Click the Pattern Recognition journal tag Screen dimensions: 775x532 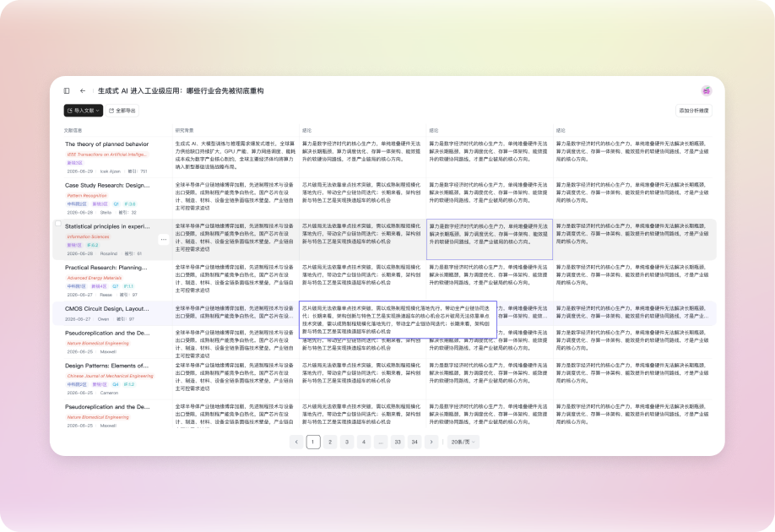(87, 195)
